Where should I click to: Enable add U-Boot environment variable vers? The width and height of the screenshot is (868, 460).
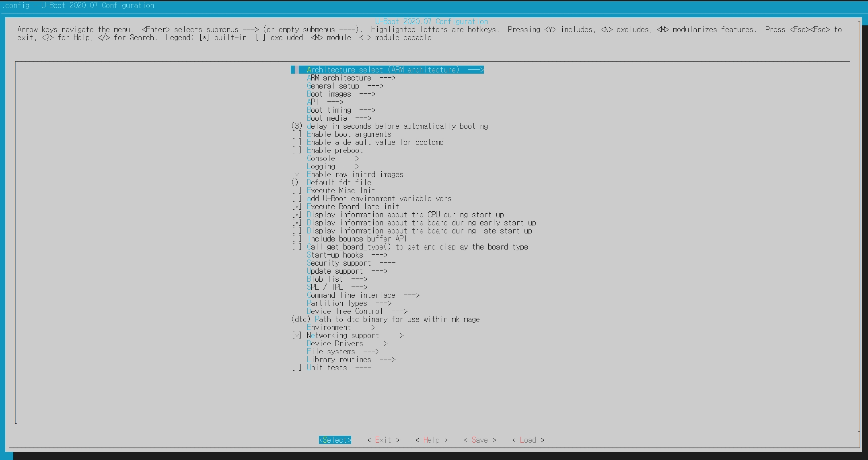pos(371,198)
